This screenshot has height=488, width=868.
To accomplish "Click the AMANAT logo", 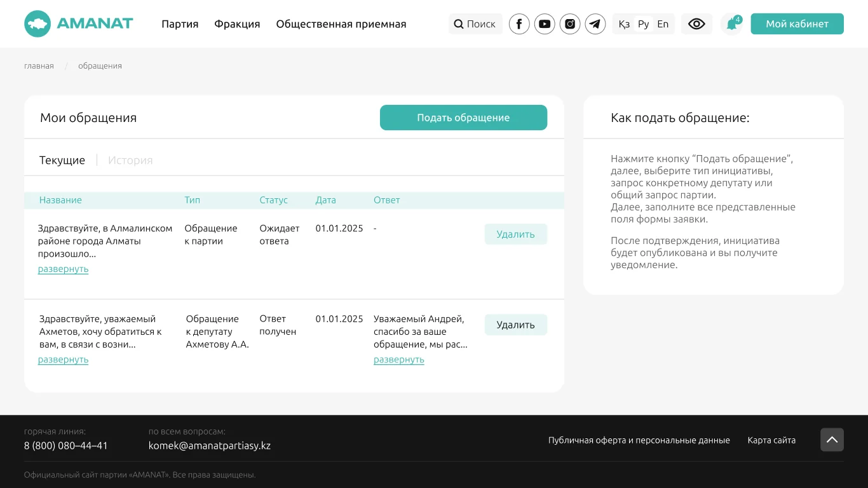I will 79,24.
